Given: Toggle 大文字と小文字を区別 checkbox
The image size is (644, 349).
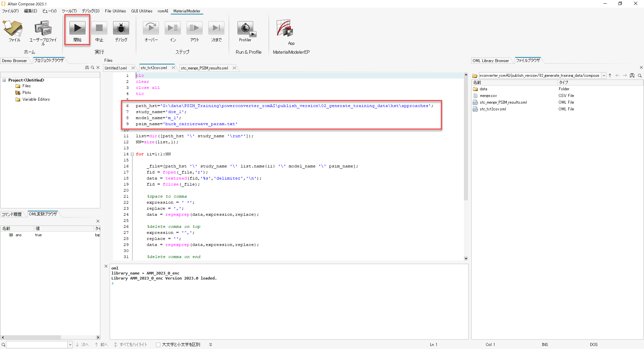Looking at the screenshot, I should tap(158, 345).
